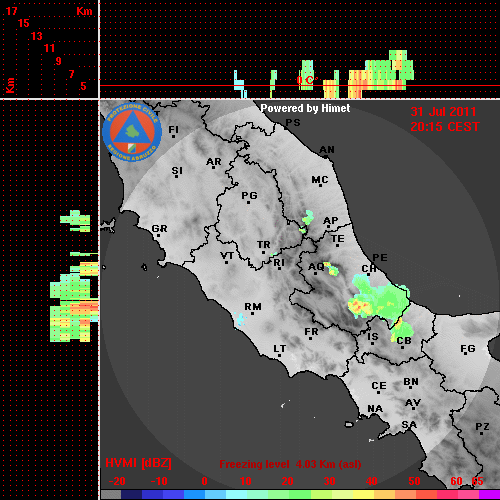Click the SA city label
500x500 pixels.
[x=409, y=425]
